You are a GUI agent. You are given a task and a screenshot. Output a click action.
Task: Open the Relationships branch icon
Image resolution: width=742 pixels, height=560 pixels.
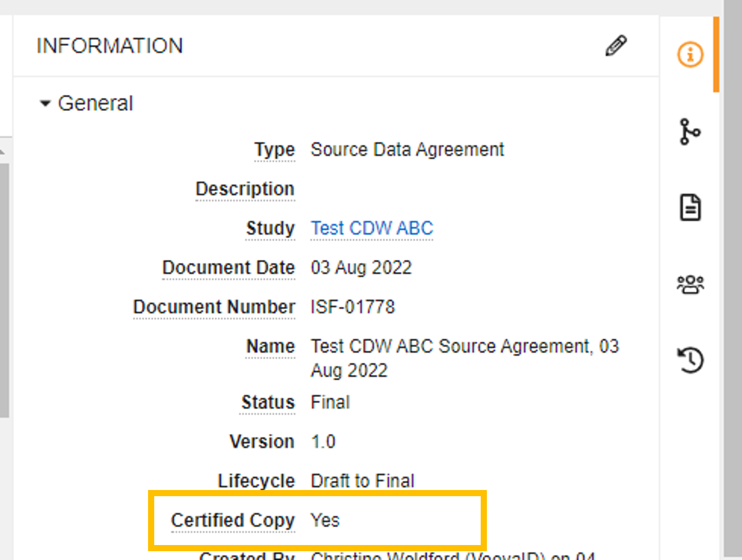click(690, 132)
